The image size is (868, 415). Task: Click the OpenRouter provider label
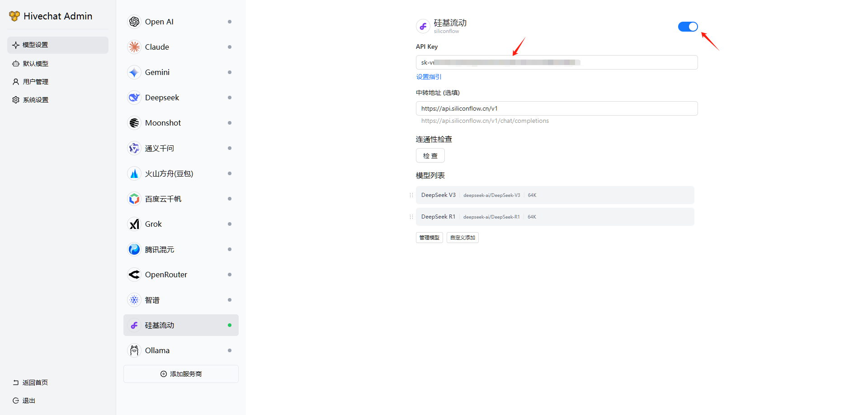pos(166,275)
